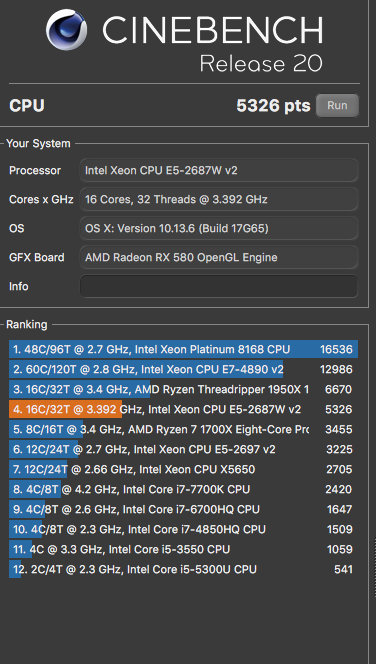The image size is (376, 664).
Task: Select ranking row Core i7-6700HQ
Action: click(183, 509)
